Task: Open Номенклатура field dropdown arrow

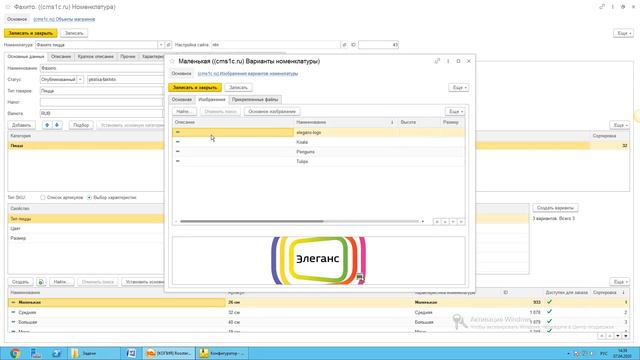Action: coord(161,45)
